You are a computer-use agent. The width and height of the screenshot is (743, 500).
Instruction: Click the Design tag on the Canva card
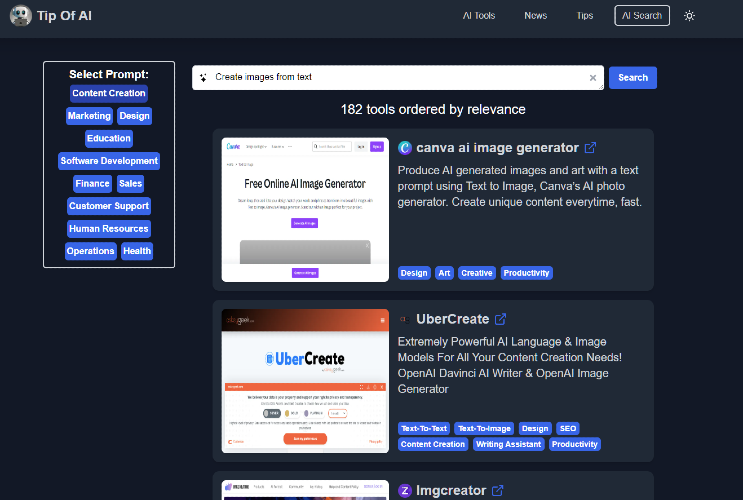tap(414, 273)
